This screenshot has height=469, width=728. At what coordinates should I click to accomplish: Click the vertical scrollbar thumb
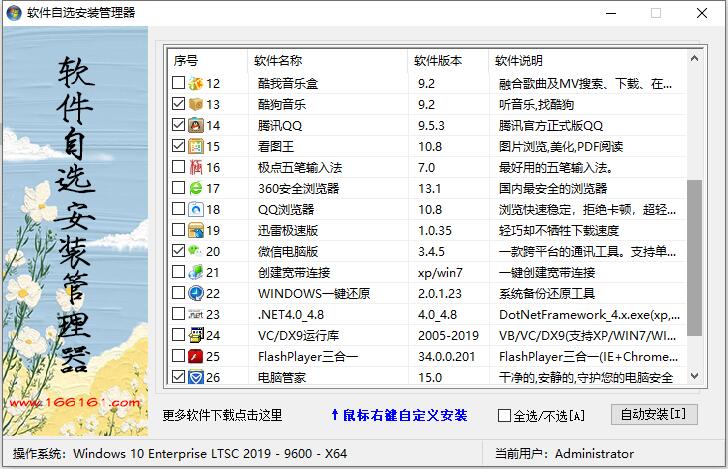pos(695,258)
